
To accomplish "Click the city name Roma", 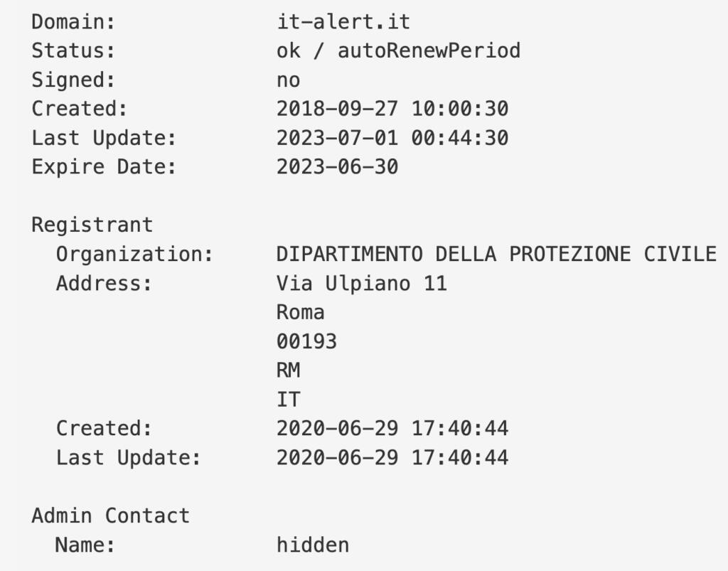I will coord(300,313).
